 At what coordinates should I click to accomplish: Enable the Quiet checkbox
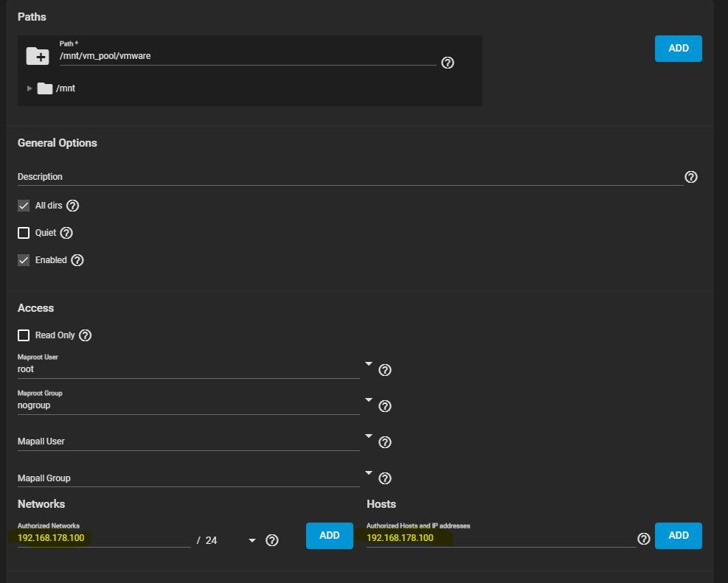[x=24, y=233]
